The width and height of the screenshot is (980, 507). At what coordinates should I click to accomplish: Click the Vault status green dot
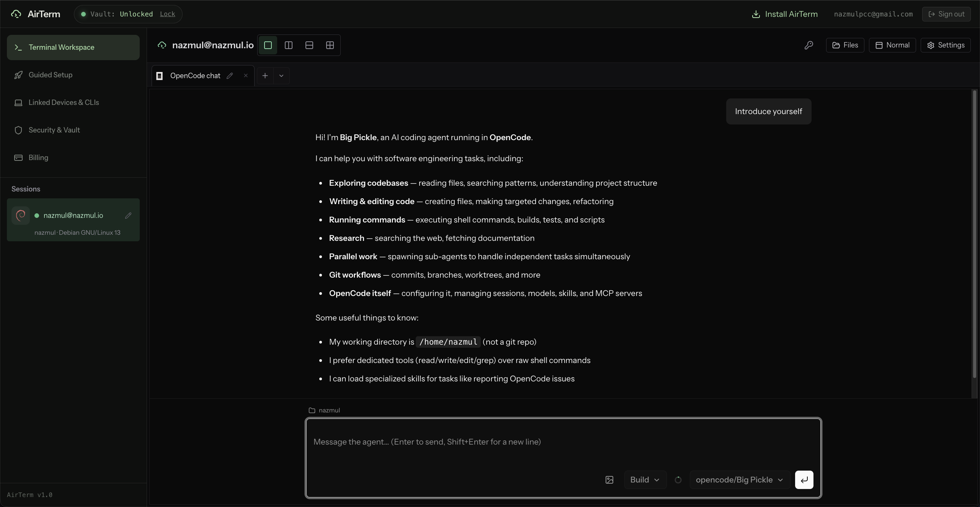pos(83,14)
